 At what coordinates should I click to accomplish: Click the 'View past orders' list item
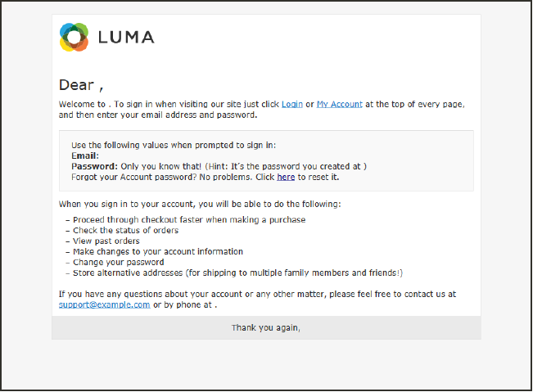(106, 241)
